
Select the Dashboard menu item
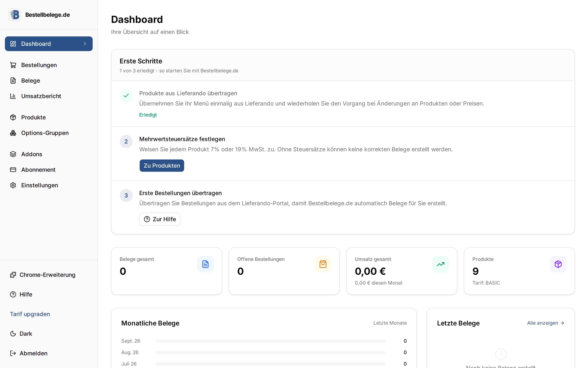point(49,44)
